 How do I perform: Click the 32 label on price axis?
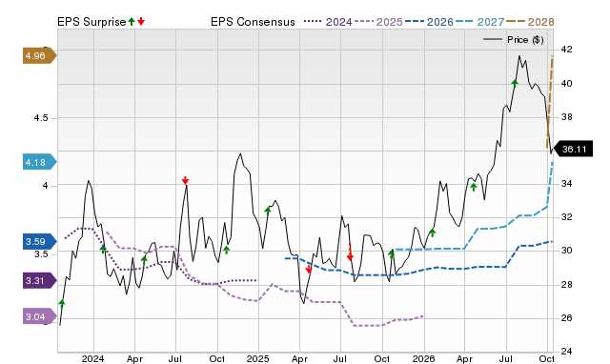(566, 217)
